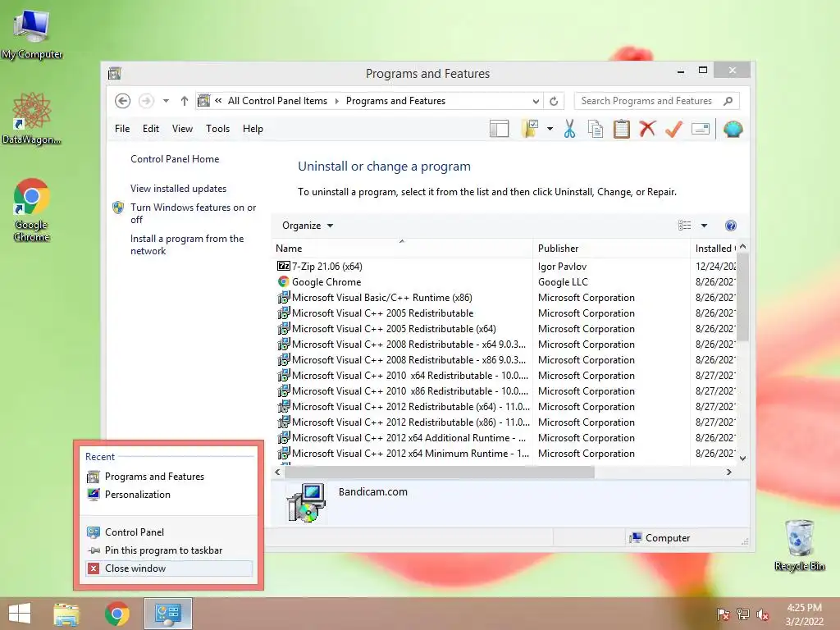Expand the address bar history dropdown

[535, 101]
